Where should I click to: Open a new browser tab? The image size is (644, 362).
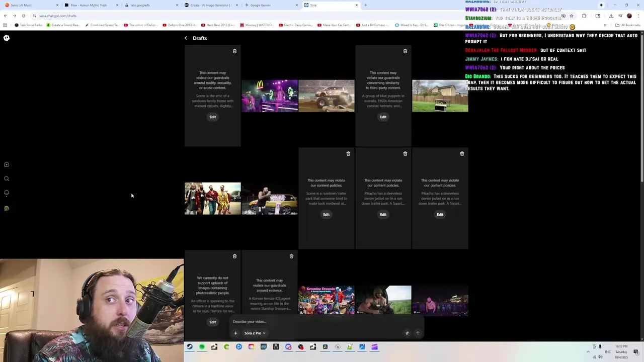click(365, 5)
